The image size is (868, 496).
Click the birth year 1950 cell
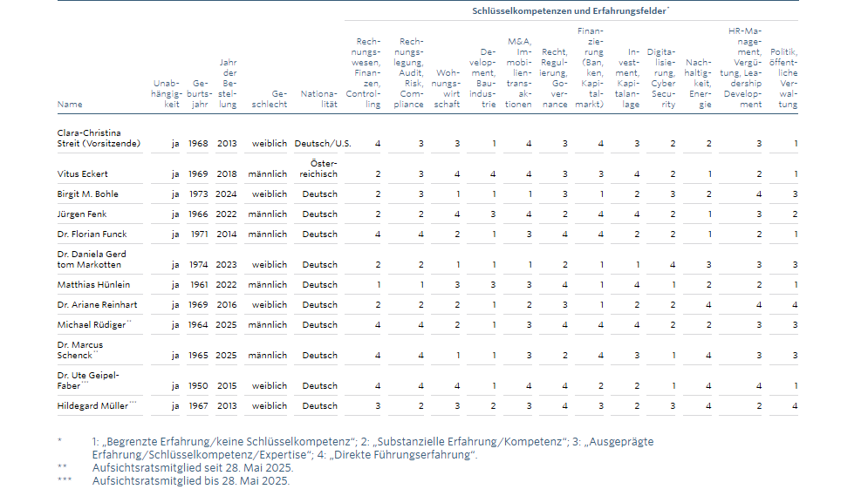(x=200, y=386)
